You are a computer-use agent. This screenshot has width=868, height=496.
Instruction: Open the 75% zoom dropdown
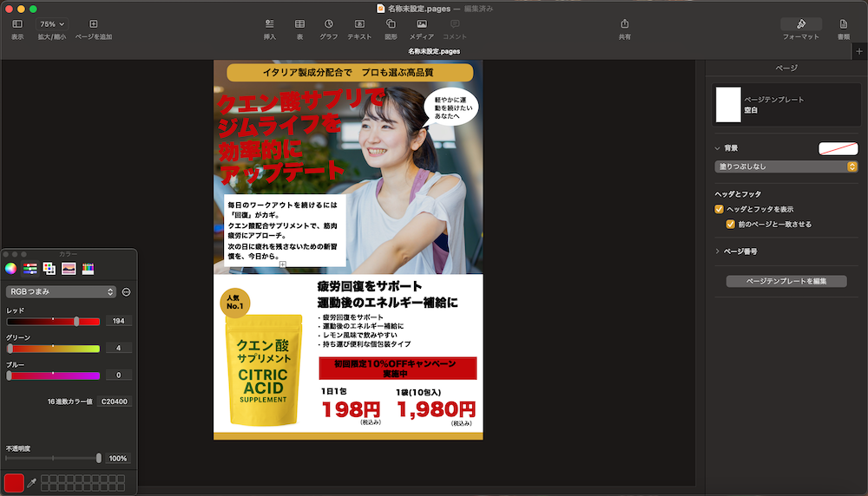[x=52, y=24]
